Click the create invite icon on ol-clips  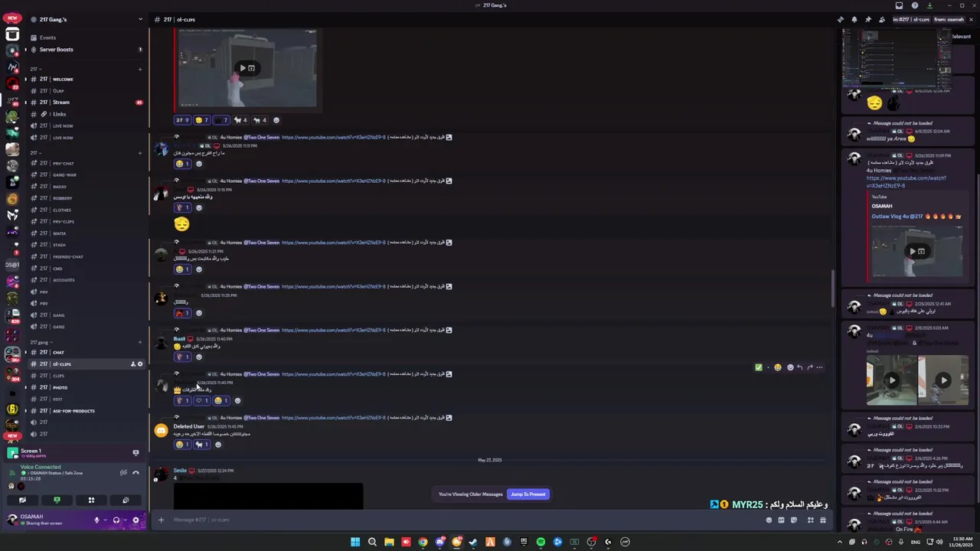(132, 364)
